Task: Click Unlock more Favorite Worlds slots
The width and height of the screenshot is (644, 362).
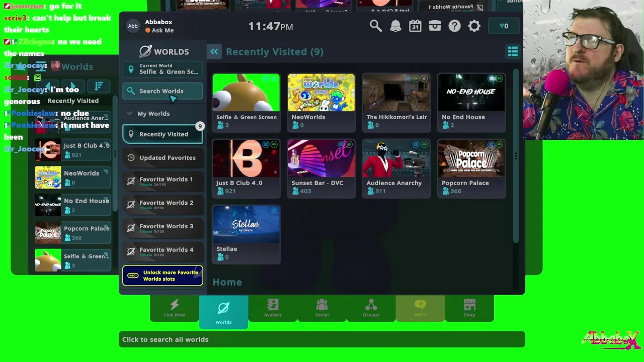Action: point(163,276)
